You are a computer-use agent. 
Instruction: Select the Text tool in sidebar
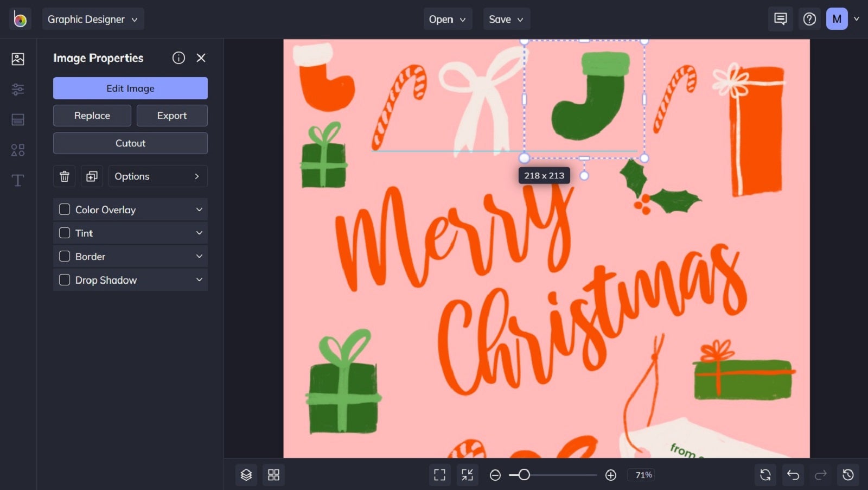click(18, 180)
